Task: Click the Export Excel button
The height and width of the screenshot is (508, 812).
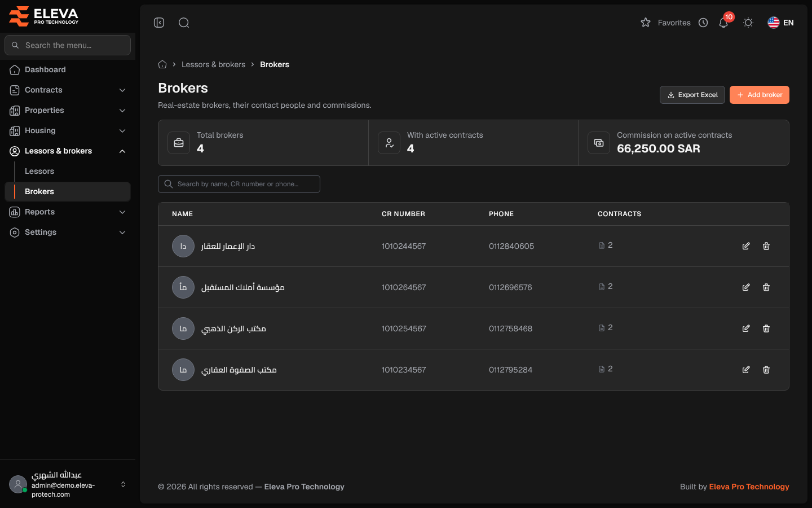Action: click(x=692, y=95)
